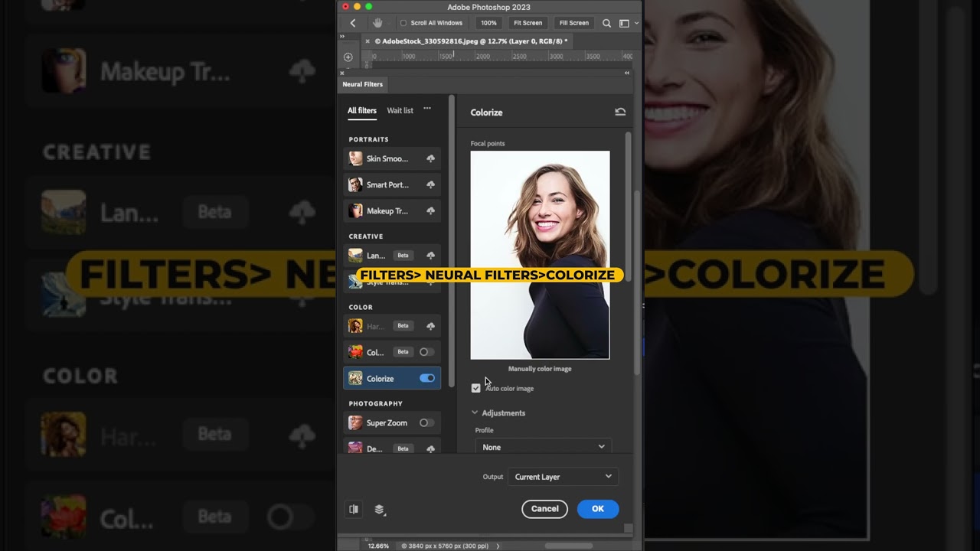Download the Landscape Mixer cloud icon
Viewport: 980px width, 551px height.
click(x=430, y=255)
